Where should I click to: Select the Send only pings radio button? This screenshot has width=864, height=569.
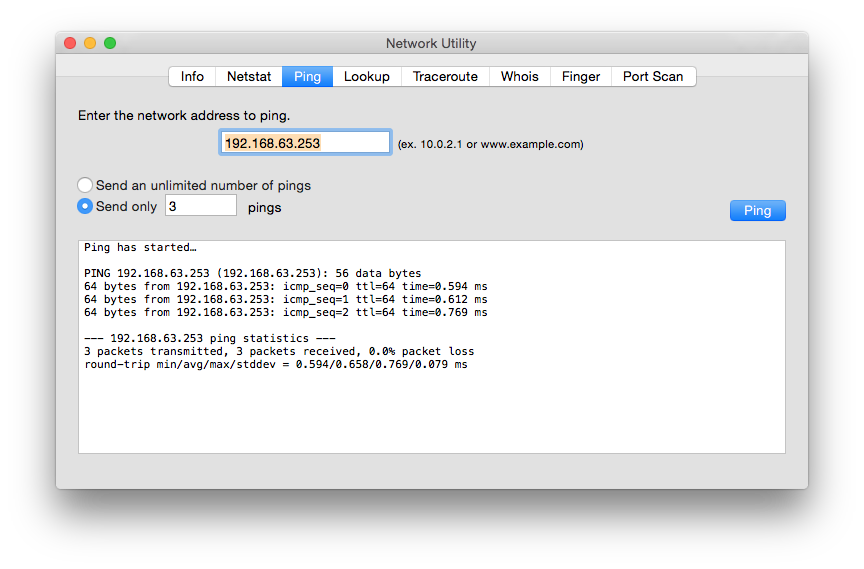tap(86, 206)
